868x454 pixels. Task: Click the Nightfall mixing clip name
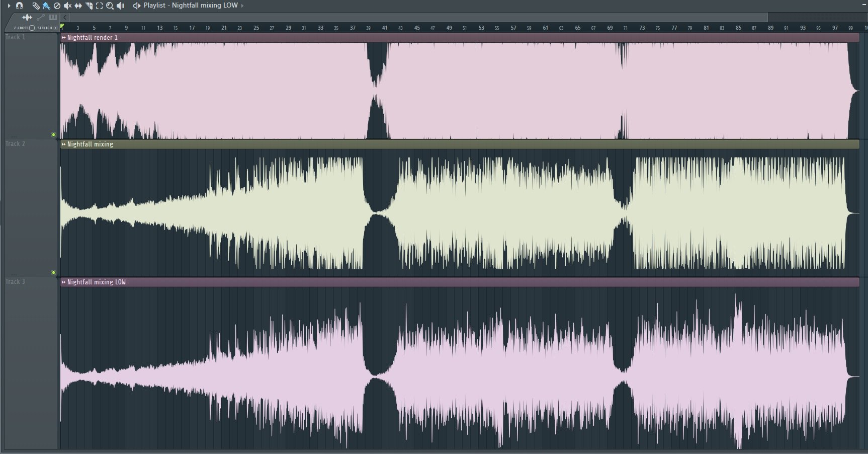tap(91, 144)
